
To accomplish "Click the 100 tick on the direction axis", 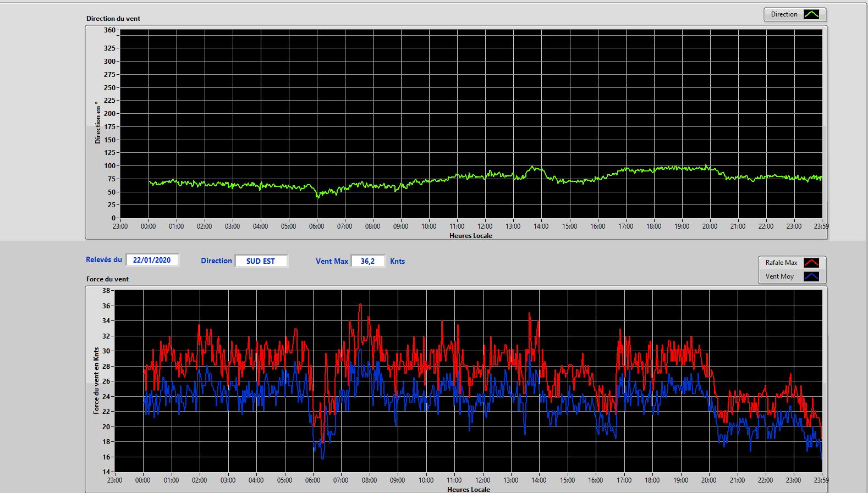I will [109, 166].
